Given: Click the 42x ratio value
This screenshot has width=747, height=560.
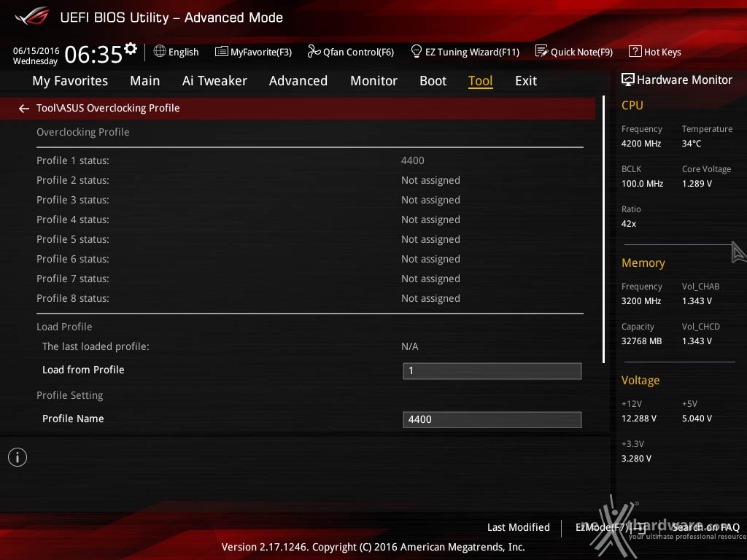Looking at the screenshot, I should [x=629, y=223].
